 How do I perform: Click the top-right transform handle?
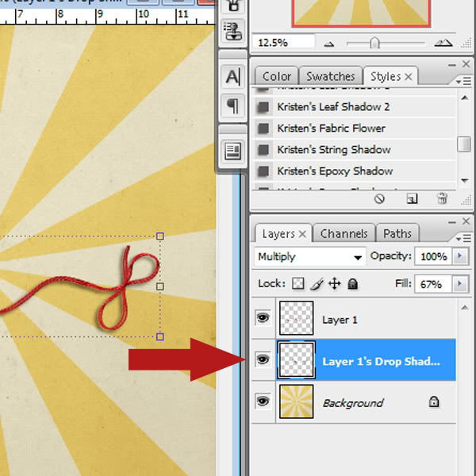pyautogui.click(x=160, y=236)
